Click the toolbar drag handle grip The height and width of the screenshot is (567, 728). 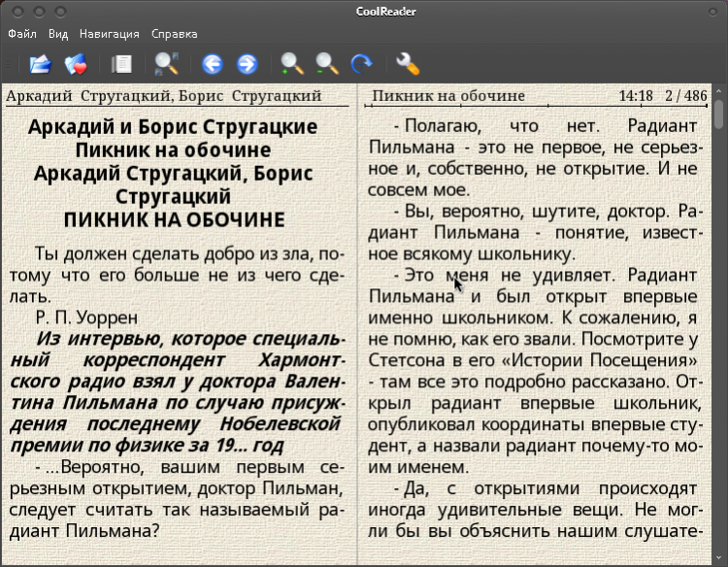pyautogui.click(x=10, y=64)
